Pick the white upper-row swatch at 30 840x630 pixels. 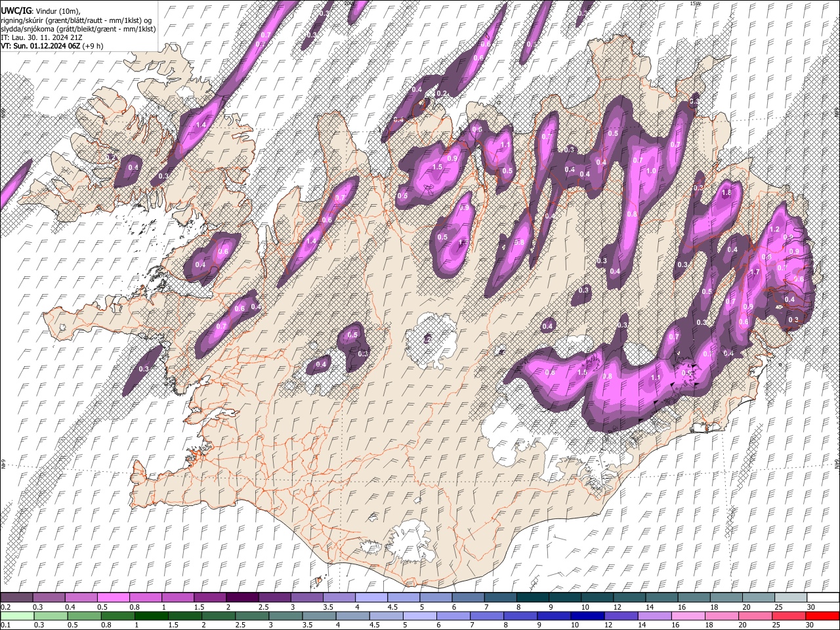click(x=822, y=597)
